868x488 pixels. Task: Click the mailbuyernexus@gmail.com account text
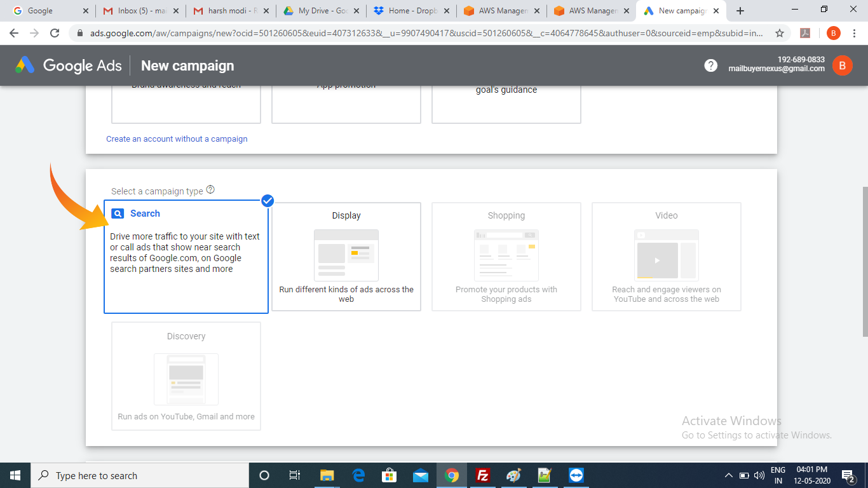point(776,69)
